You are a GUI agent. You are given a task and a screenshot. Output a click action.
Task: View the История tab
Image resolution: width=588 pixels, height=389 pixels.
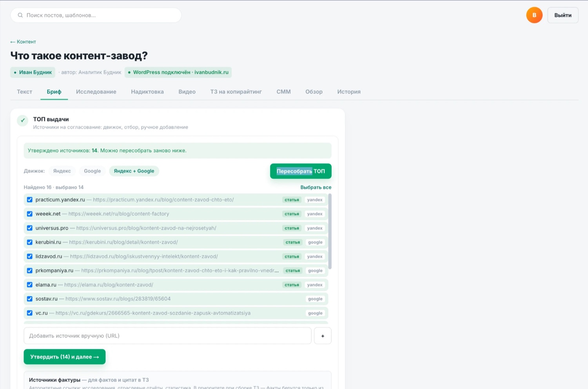coord(349,92)
